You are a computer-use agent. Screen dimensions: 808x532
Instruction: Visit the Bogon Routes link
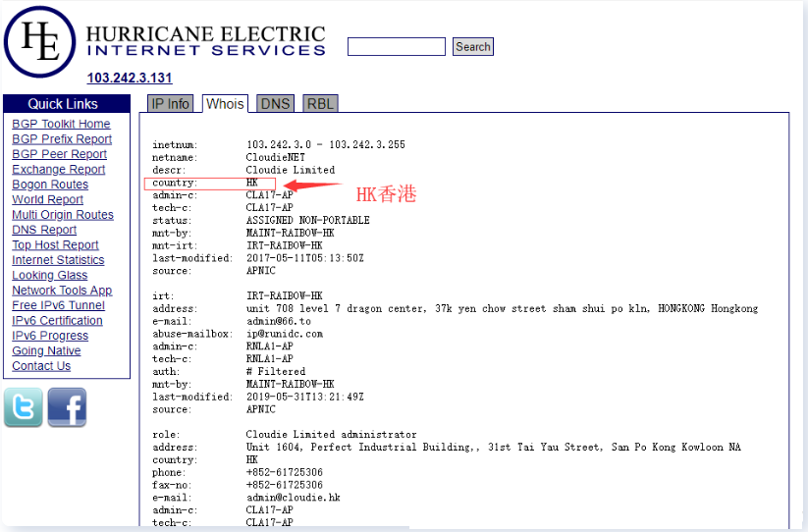50,185
